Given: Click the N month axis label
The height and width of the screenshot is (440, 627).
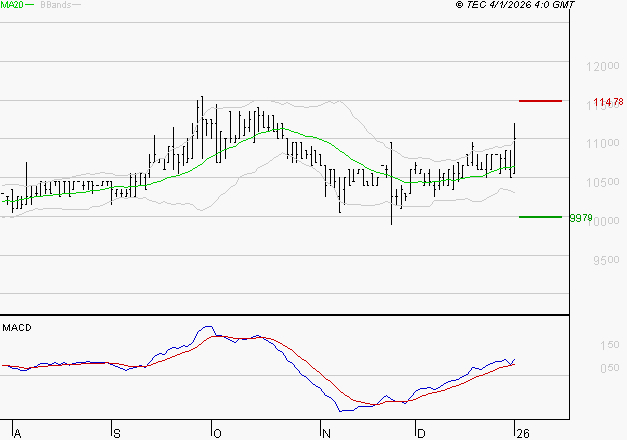Looking at the screenshot, I should tap(326, 434).
